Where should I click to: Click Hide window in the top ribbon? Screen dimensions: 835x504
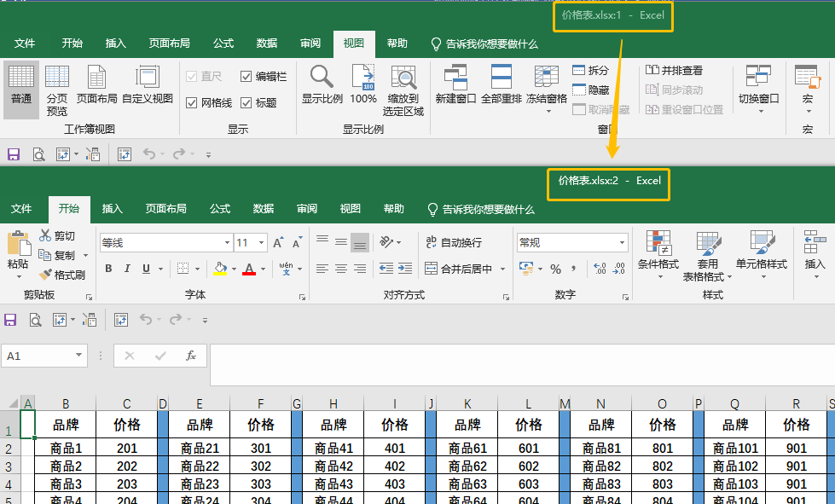(x=590, y=90)
